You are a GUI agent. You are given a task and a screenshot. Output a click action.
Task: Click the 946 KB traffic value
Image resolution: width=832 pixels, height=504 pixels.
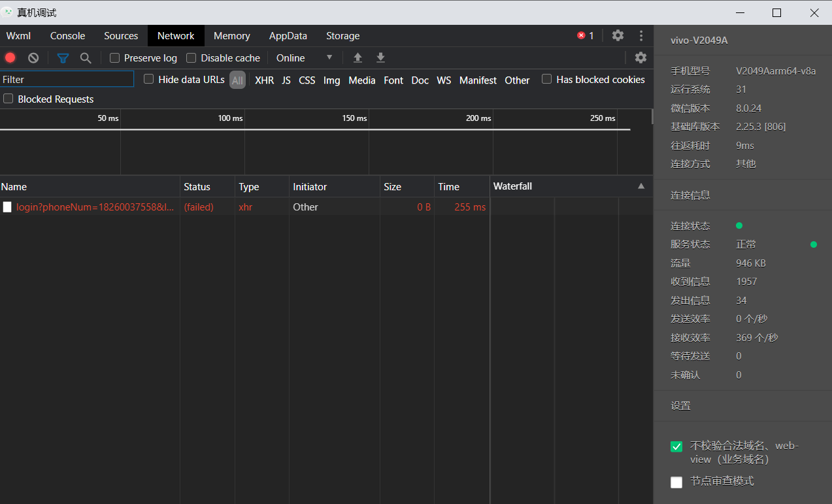(x=751, y=263)
